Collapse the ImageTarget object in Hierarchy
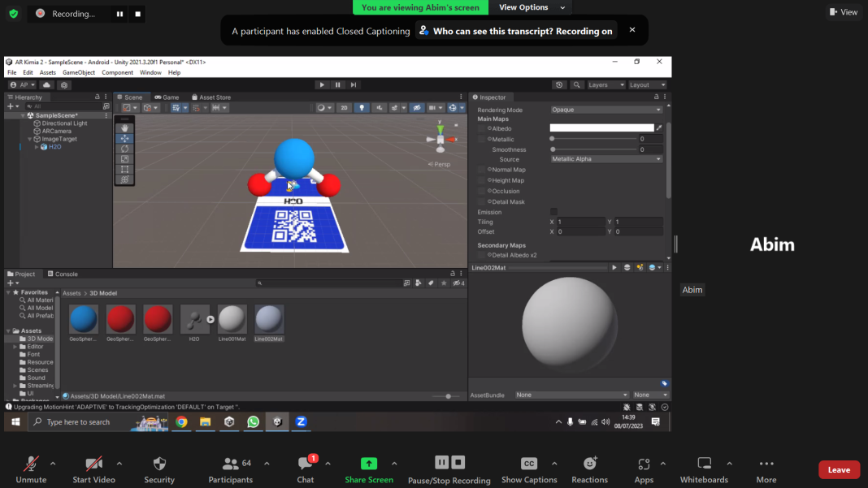 click(x=30, y=140)
